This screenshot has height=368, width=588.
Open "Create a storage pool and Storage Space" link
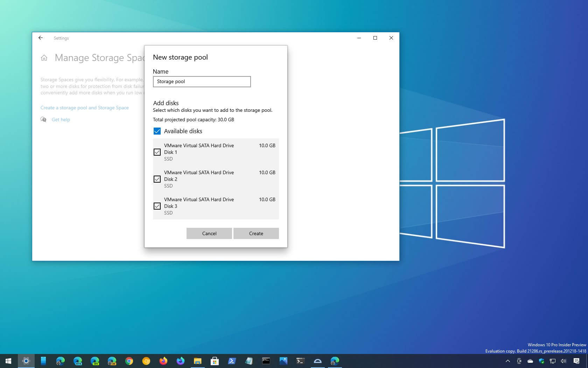[x=85, y=108]
